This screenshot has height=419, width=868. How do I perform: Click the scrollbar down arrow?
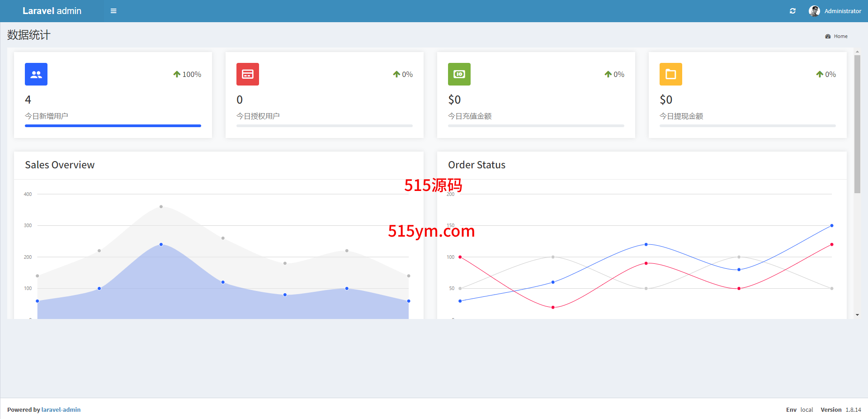click(x=857, y=315)
